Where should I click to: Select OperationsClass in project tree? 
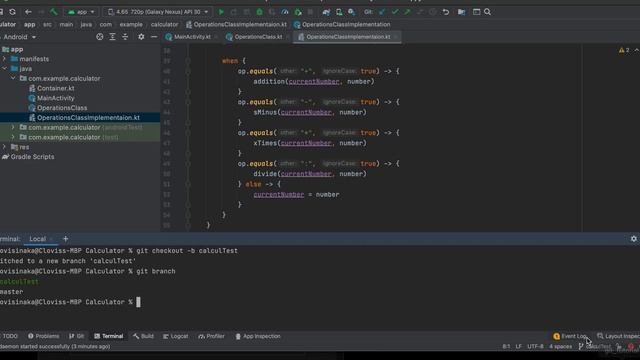coord(62,108)
